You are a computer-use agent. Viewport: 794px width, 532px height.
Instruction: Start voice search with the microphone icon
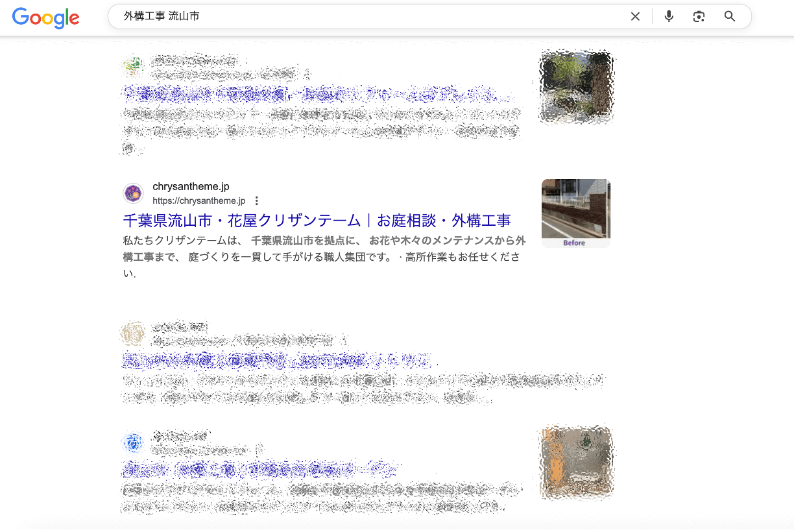[x=669, y=17]
